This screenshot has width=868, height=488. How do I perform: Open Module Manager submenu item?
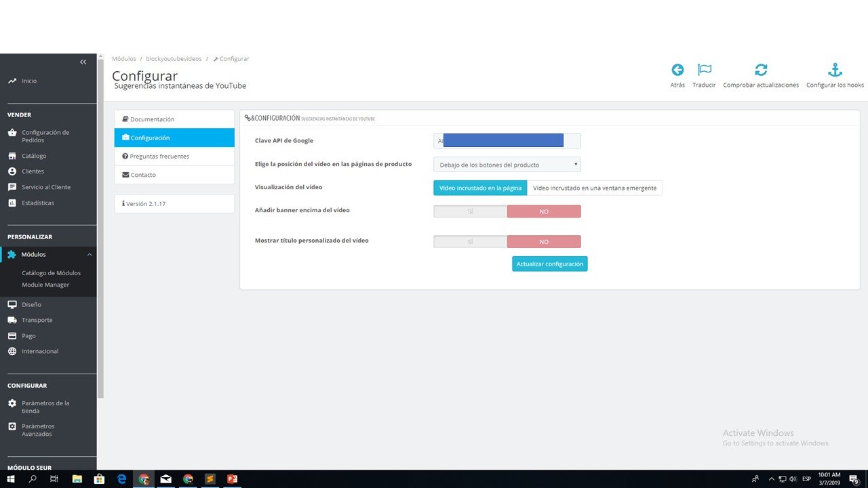(45, 285)
